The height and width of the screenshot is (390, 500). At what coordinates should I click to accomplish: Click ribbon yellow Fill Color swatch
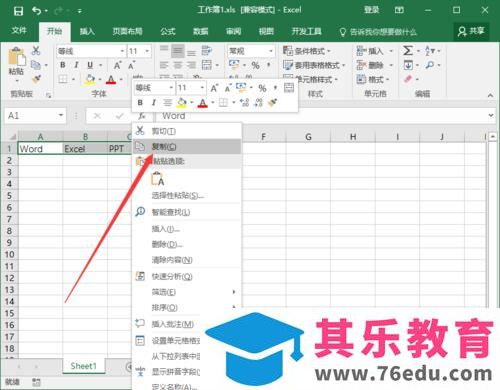click(x=90, y=79)
